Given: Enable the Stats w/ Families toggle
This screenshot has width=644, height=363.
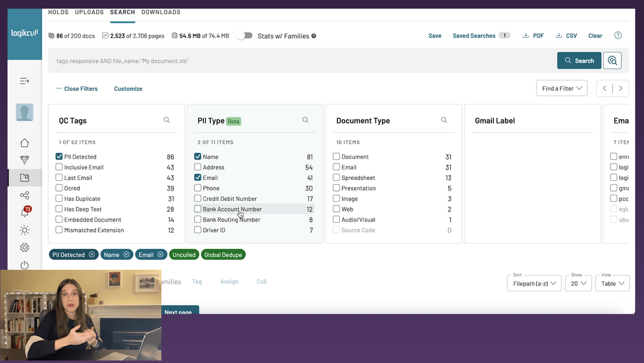Looking at the screenshot, I should point(244,35).
